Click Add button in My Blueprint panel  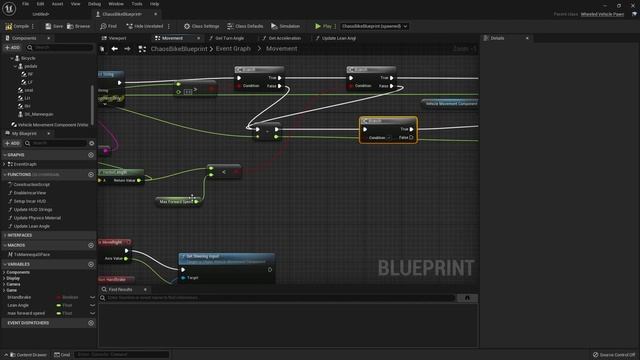(x=12, y=143)
